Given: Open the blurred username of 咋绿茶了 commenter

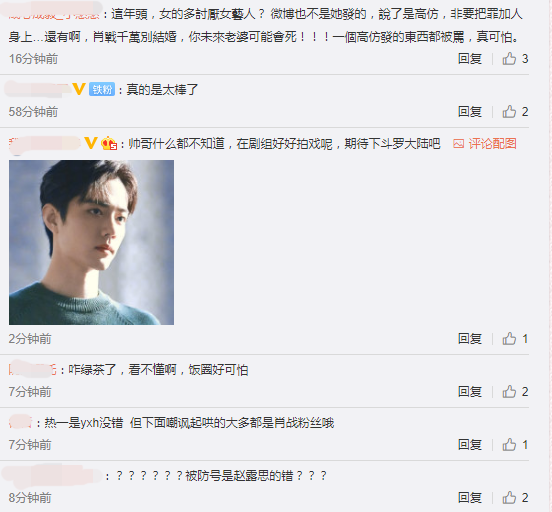Looking at the screenshot, I should click(32, 370).
